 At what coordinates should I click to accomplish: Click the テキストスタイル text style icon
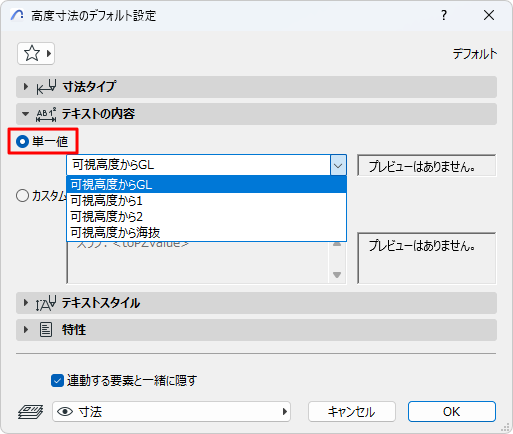coord(46,303)
